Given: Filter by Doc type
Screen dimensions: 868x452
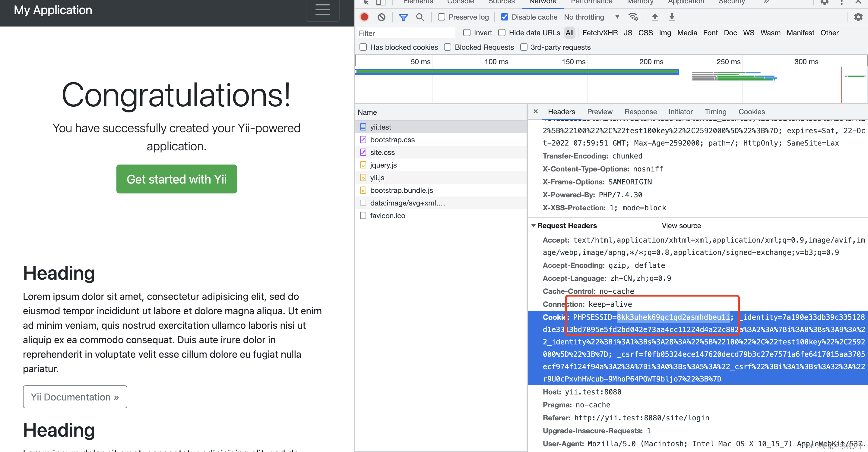Looking at the screenshot, I should [730, 33].
